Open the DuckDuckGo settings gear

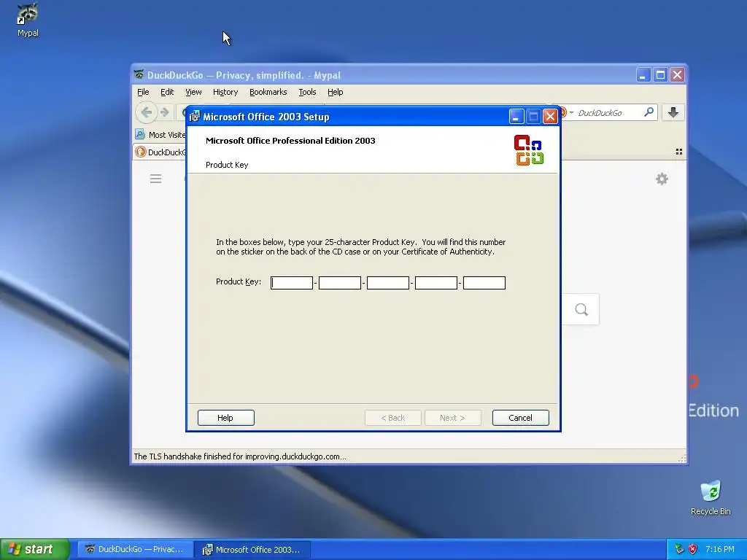tap(662, 179)
